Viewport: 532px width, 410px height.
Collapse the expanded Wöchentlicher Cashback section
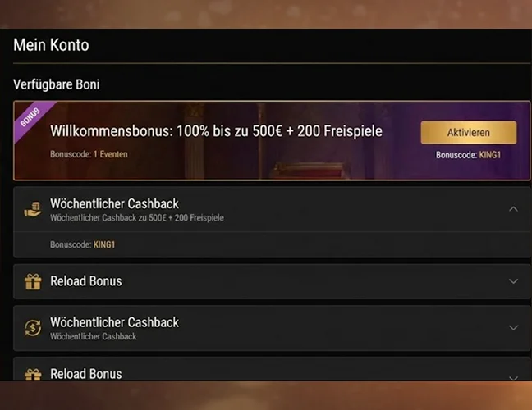[x=513, y=209]
